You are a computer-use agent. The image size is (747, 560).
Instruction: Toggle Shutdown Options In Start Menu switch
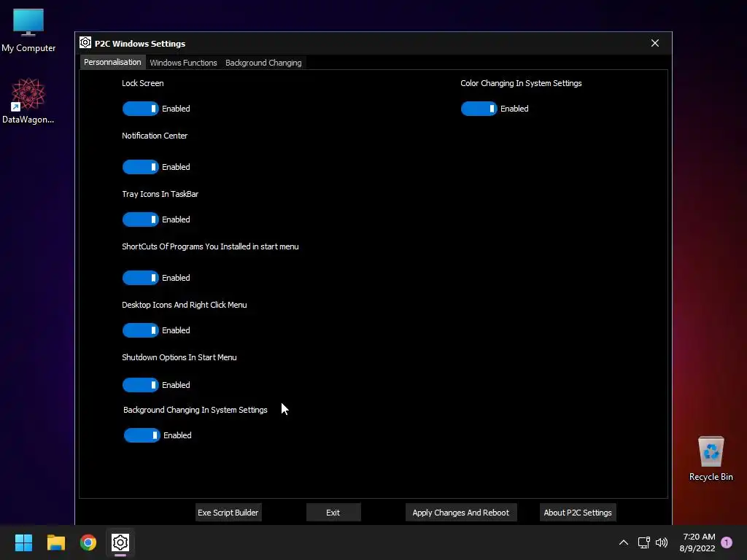click(x=141, y=385)
